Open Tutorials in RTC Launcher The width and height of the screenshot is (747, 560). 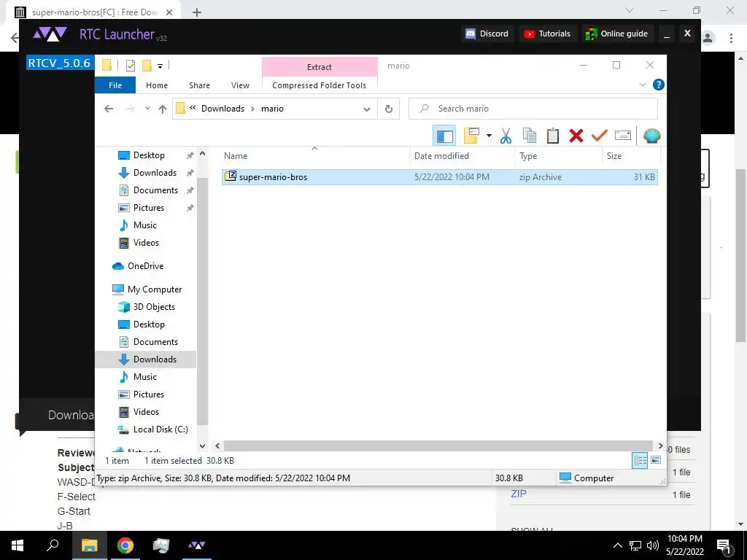(547, 34)
